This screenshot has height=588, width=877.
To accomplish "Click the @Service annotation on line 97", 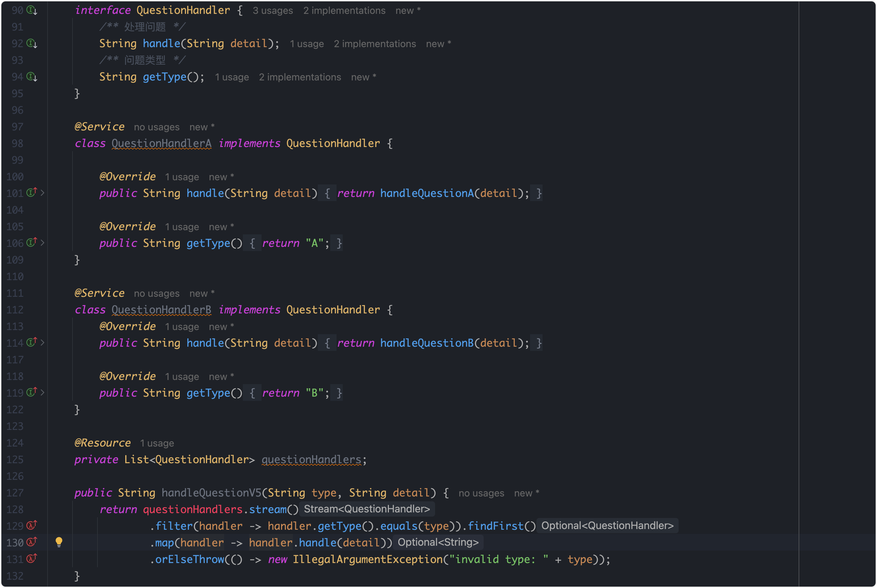I will [x=100, y=127].
